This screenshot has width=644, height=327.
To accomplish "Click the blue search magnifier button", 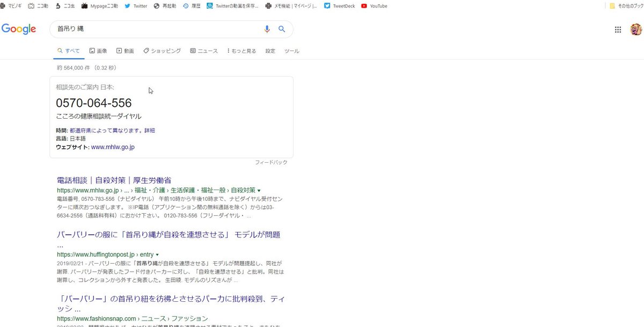I will coord(282,29).
